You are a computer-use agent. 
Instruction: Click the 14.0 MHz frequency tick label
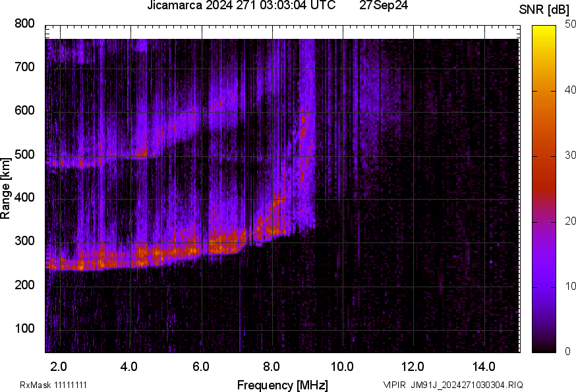[x=484, y=366]
